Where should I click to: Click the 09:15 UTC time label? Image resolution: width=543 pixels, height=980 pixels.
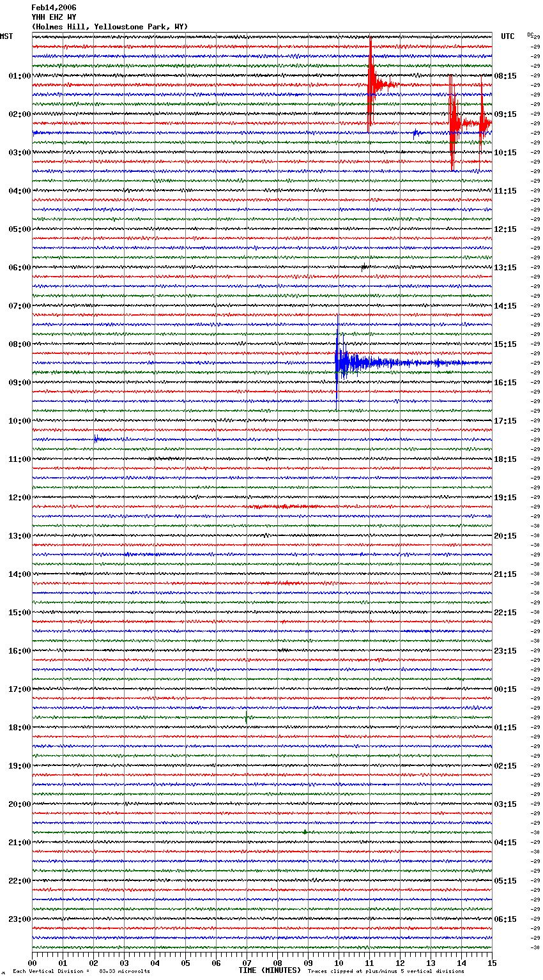click(x=505, y=114)
